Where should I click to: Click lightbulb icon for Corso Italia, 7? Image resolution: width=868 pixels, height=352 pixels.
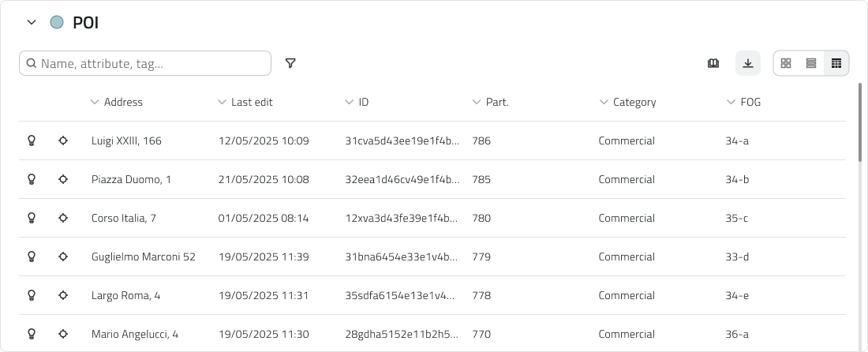32,218
